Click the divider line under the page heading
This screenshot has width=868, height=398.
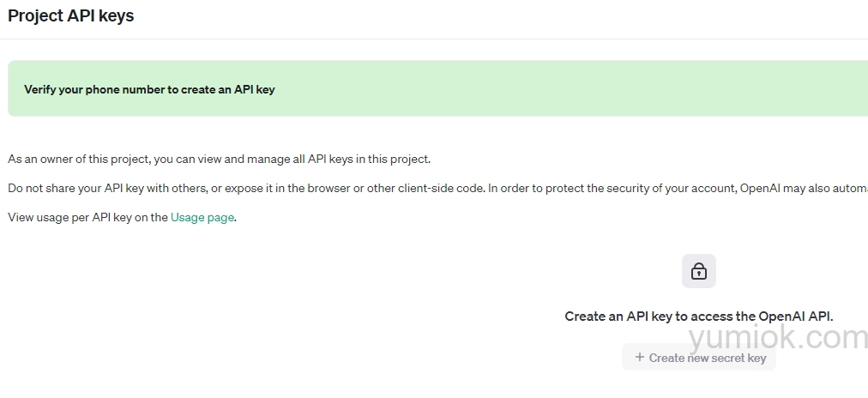point(429,39)
